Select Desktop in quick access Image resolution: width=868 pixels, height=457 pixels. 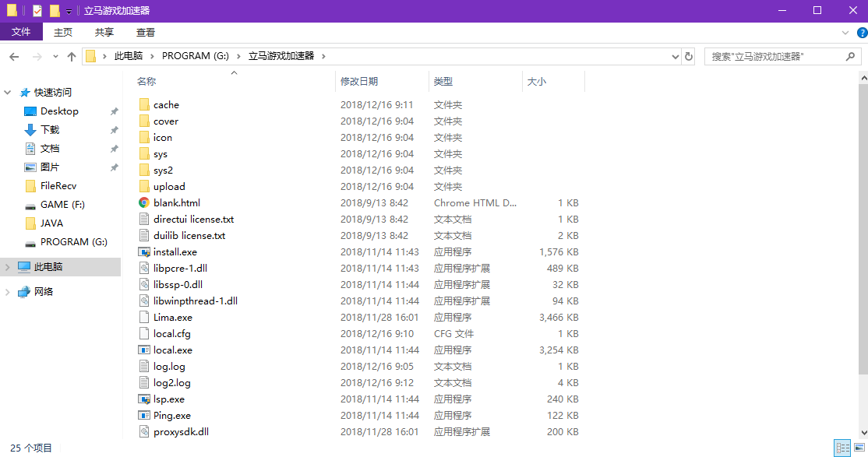pos(59,111)
